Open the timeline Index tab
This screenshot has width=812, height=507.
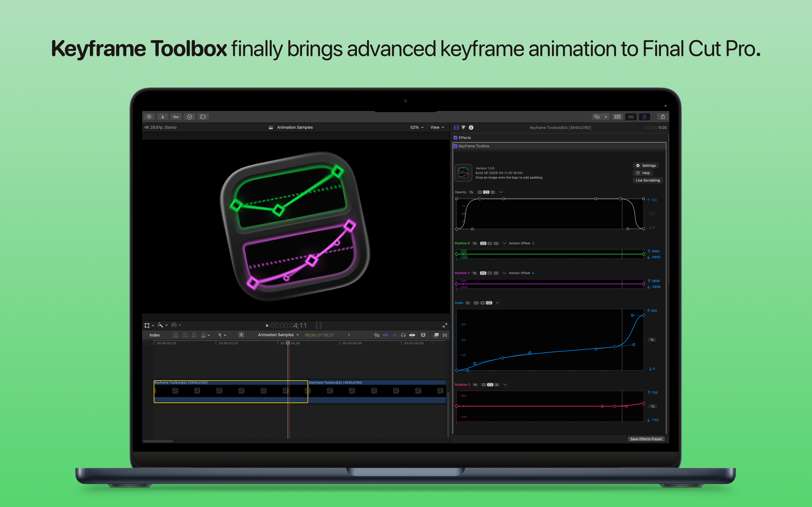tap(154, 335)
